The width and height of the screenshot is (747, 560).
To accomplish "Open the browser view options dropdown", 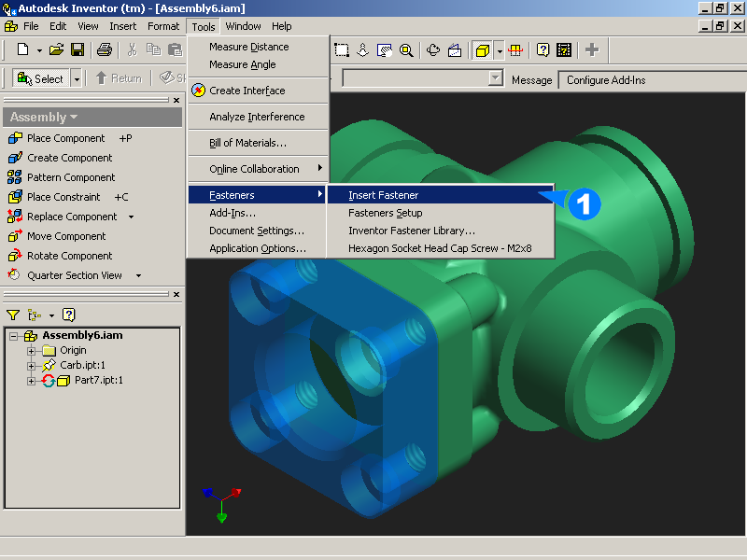I will pos(52,315).
